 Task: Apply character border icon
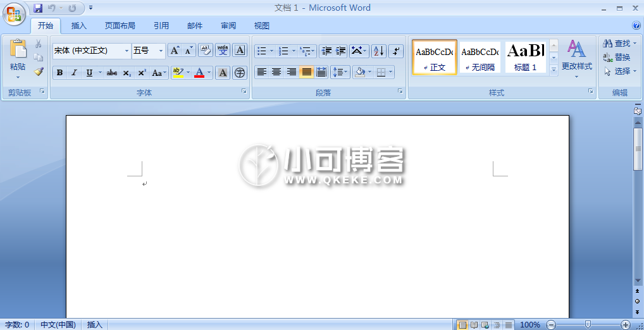(x=240, y=51)
